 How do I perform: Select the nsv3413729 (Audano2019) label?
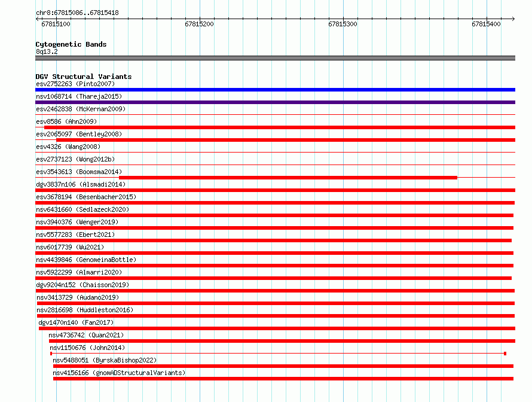[78, 297]
